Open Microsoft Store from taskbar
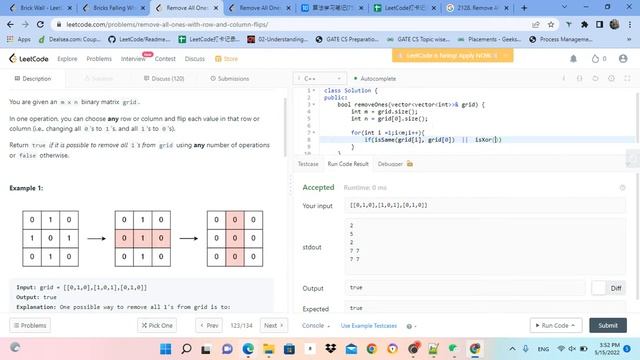640x360 pixels. (289, 349)
